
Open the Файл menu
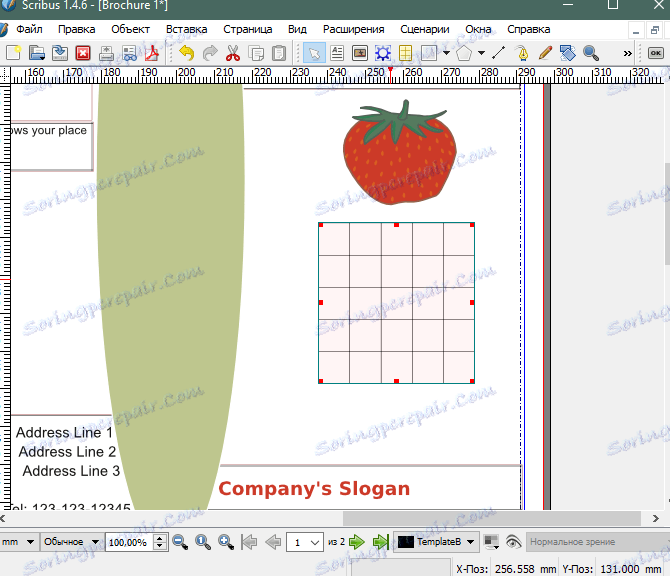[x=29, y=29]
